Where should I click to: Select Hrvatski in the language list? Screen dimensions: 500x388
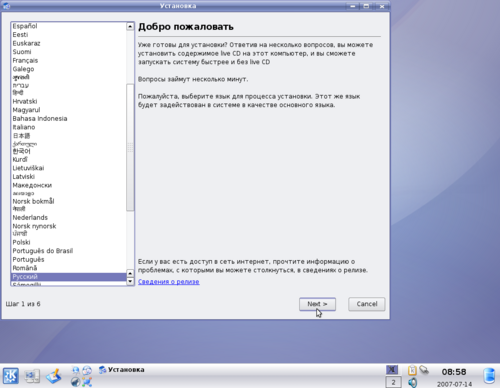69,101
